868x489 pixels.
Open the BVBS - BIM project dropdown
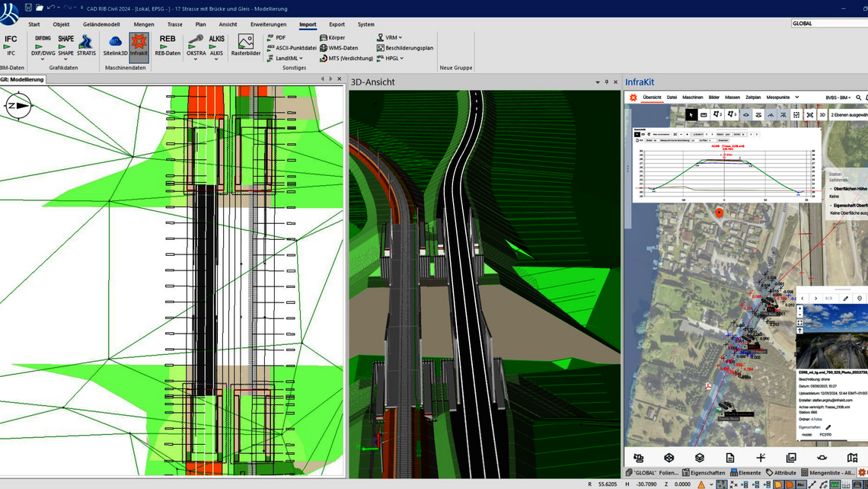[838, 97]
